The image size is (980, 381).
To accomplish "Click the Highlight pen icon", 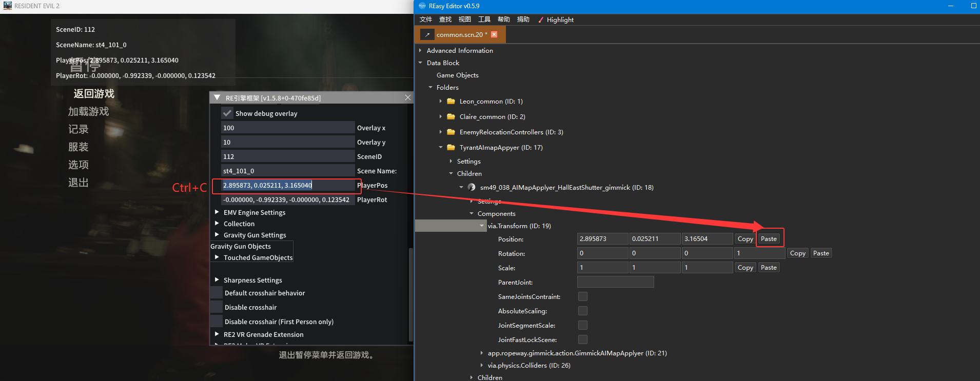I will (541, 19).
